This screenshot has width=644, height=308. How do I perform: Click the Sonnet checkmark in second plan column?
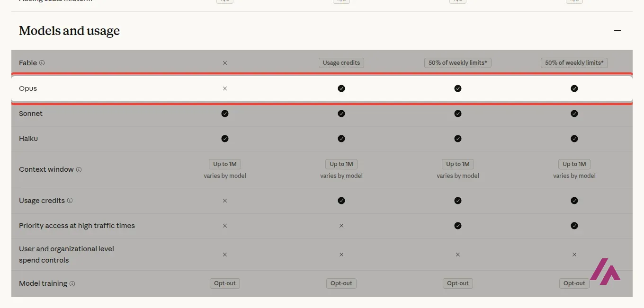tap(341, 114)
